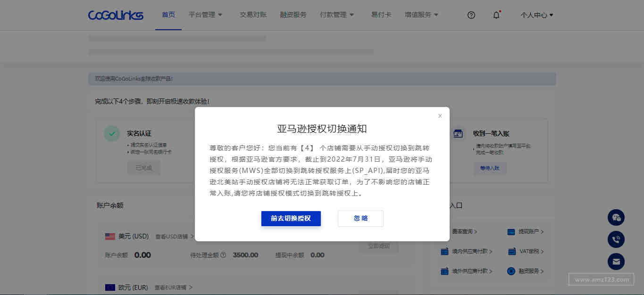Click the 账户余额 section heading
The width and height of the screenshot is (644, 295).
pyautogui.click(x=110, y=205)
